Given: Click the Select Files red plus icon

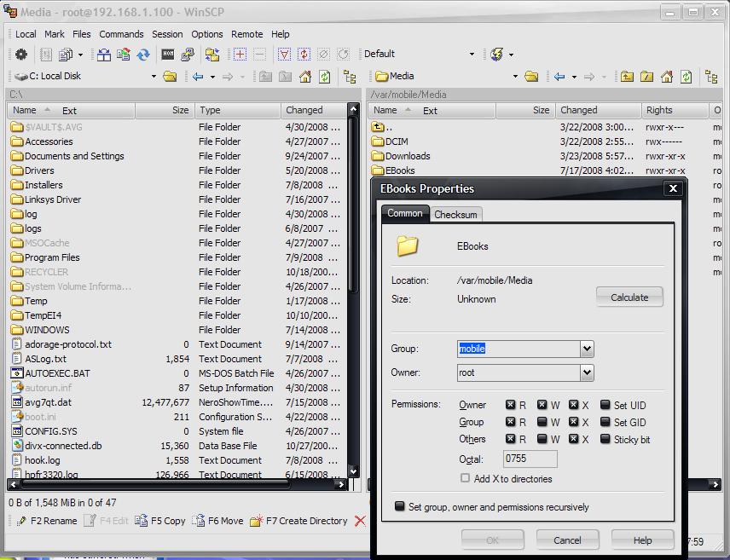Looking at the screenshot, I should click(240, 55).
